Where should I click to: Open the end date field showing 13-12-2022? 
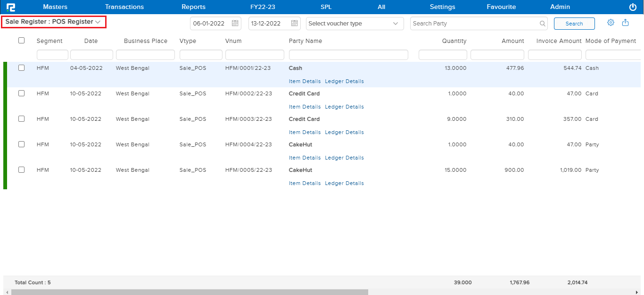[269, 23]
